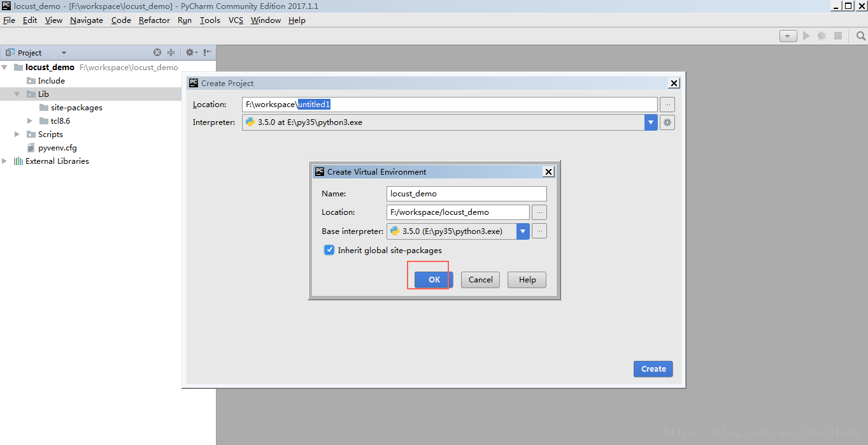Open the Tools menu
This screenshot has height=445, width=868.
tap(210, 20)
